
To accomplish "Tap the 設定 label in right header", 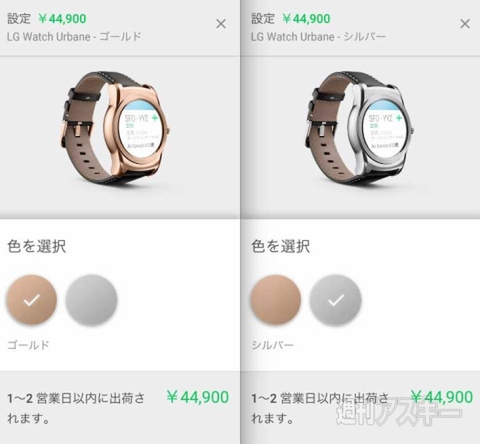I will pos(263,19).
